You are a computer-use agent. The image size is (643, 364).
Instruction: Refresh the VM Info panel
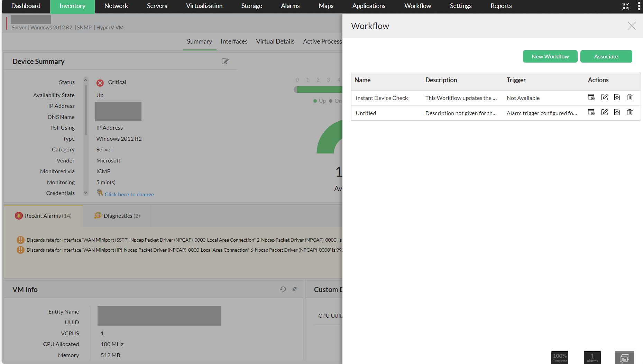[283, 289]
